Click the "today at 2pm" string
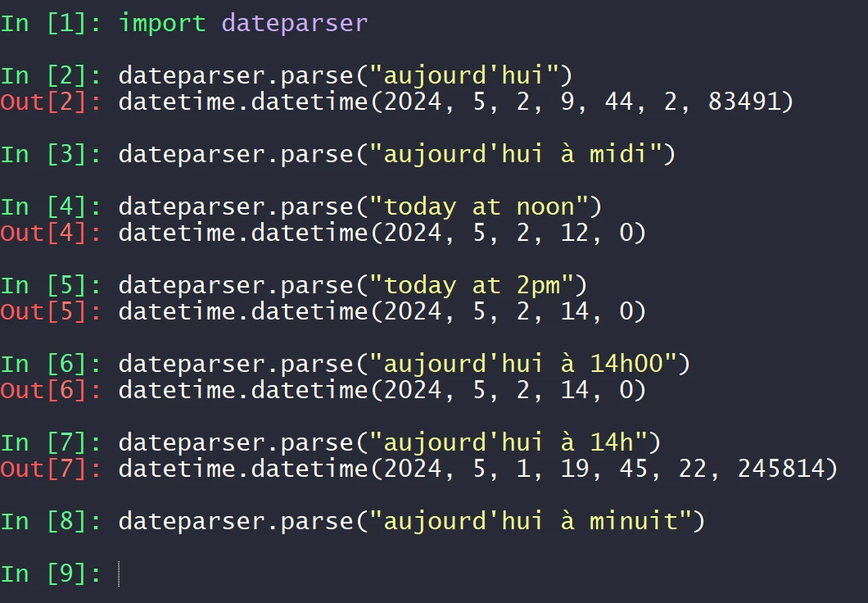 coord(471,285)
